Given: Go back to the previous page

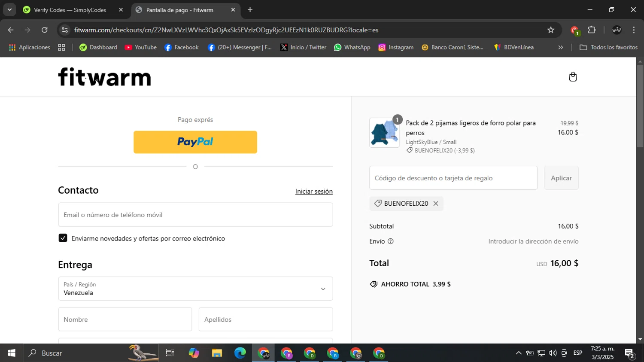Looking at the screenshot, I should click(x=11, y=30).
